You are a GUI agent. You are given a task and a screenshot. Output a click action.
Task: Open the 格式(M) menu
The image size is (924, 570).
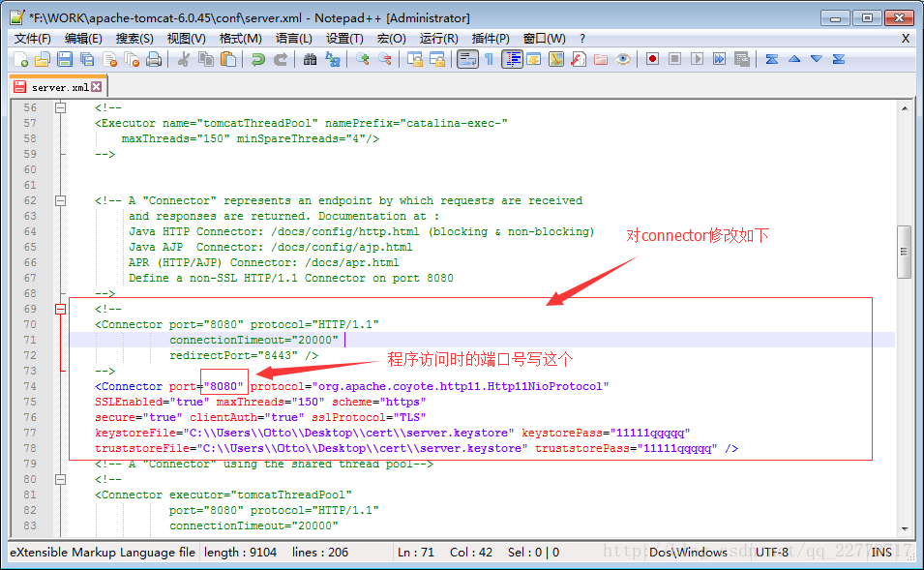240,39
